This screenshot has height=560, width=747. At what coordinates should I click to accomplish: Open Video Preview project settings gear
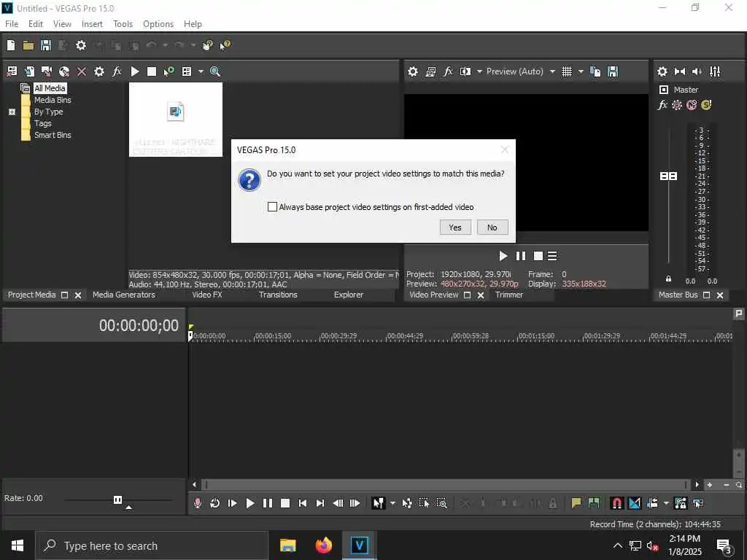pyautogui.click(x=413, y=71)
